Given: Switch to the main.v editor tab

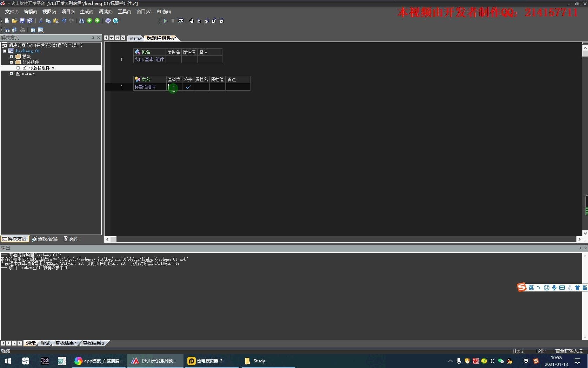Looking at the screenshot, I should [136, 38].
